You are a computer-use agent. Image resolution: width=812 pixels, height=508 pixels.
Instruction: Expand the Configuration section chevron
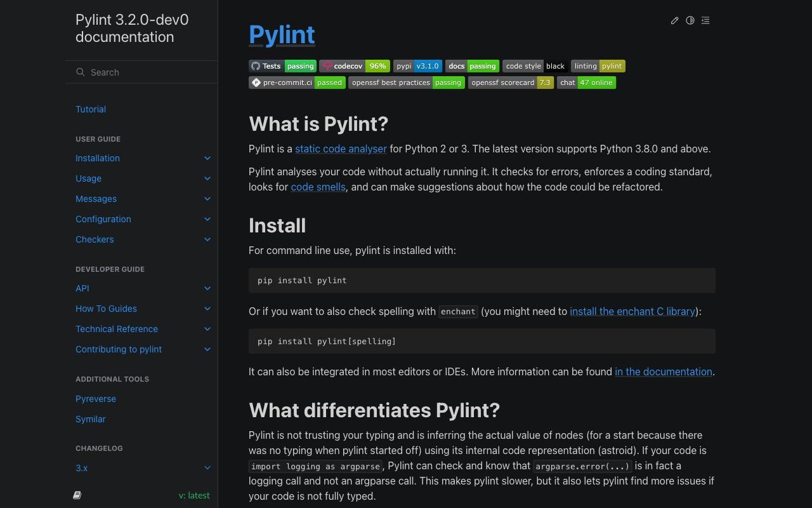point(207,219)
